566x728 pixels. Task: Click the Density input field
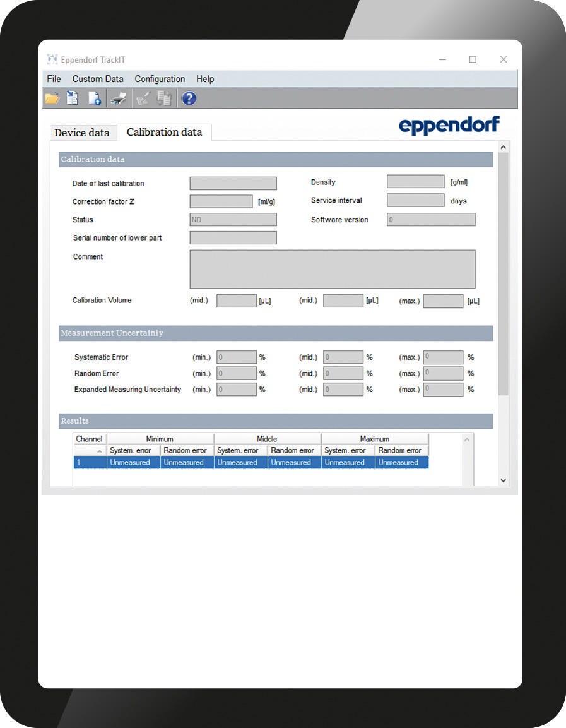pyautogui.click(x=416, y=182)
